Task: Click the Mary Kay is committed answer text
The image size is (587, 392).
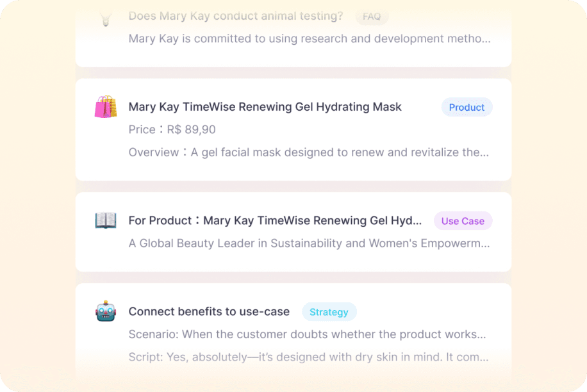Action: pyautogui.click(x=310, y=38)
